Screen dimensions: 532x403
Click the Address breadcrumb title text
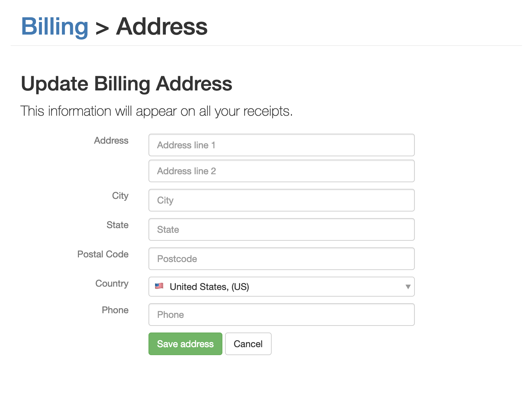[162, 26]
